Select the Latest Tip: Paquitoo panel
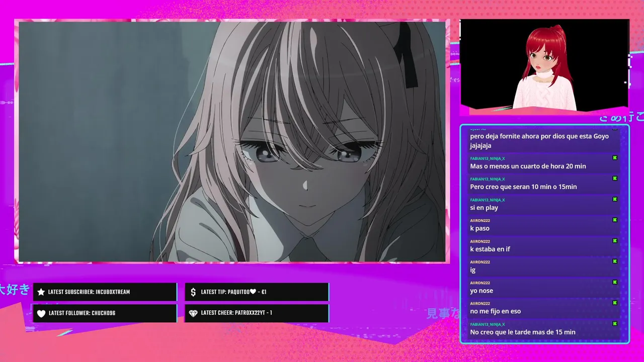 coord(257,292)
